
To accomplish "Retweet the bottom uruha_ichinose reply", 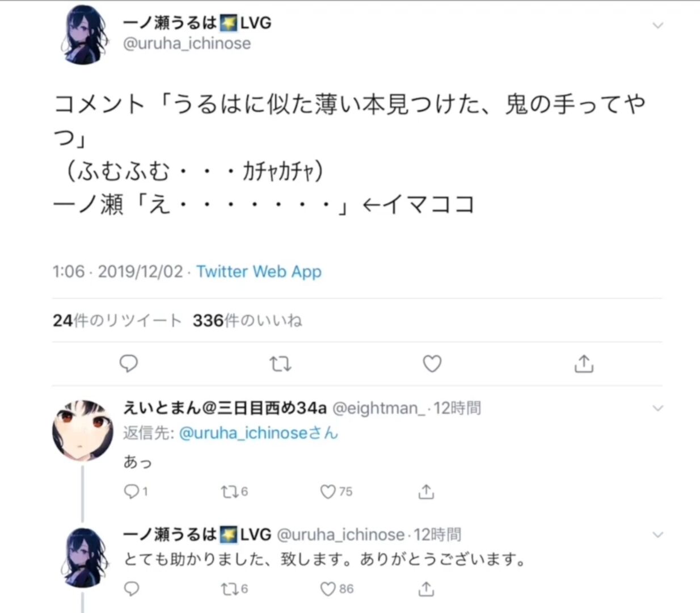I will pos(234,589).
